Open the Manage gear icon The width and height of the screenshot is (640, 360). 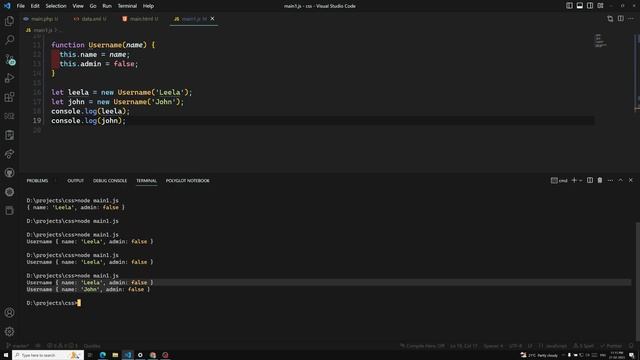click(x=9, y=331)
